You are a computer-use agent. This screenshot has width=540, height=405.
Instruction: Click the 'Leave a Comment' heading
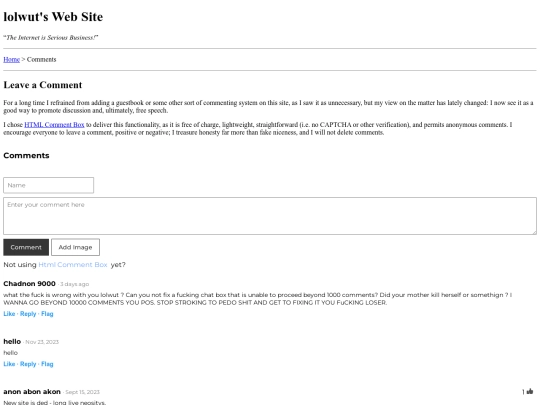click(x=43, y=85)
